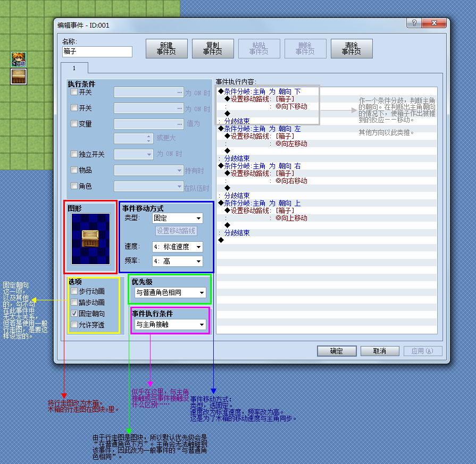Select the line 条件分歧:主角 为 朝向 下

(327, 91)
